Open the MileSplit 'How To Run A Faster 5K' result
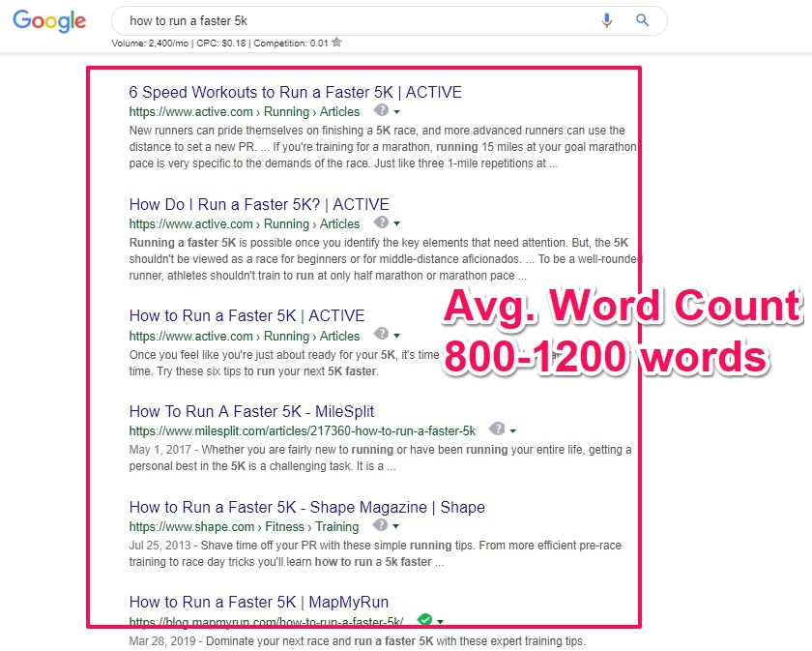The height and width of the screenshot is (651, 812). click(x=251, y=411)
